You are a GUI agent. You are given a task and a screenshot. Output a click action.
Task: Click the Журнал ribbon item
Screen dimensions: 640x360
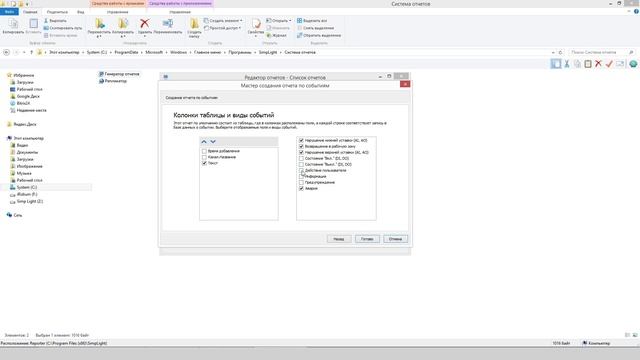(276, 36)
